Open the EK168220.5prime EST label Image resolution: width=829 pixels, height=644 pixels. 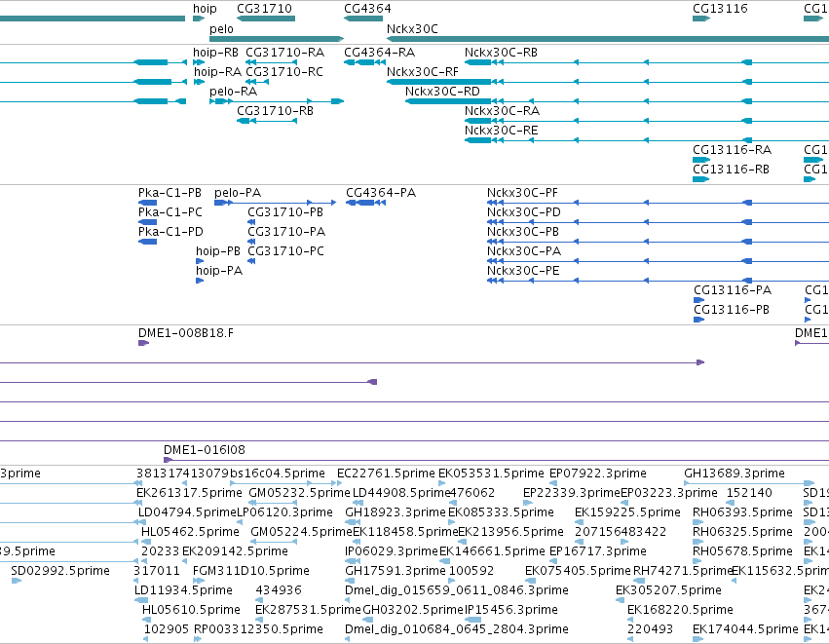point(680,611)
